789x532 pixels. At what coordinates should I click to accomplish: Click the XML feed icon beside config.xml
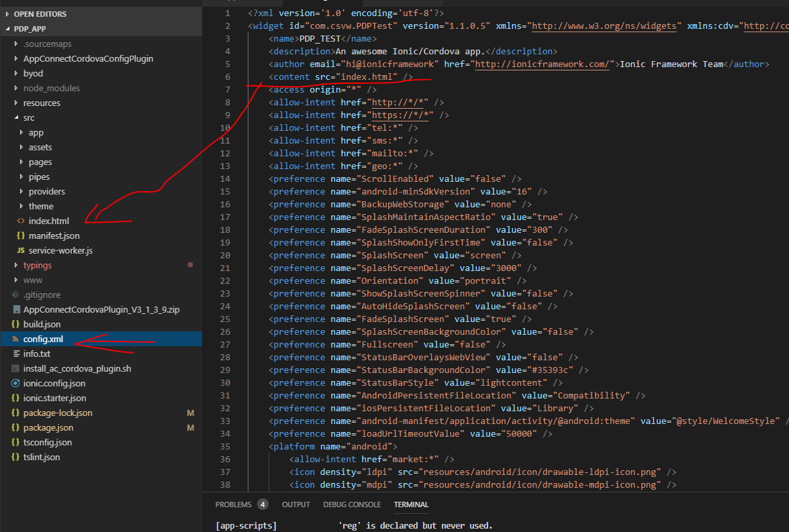(15, 339)
